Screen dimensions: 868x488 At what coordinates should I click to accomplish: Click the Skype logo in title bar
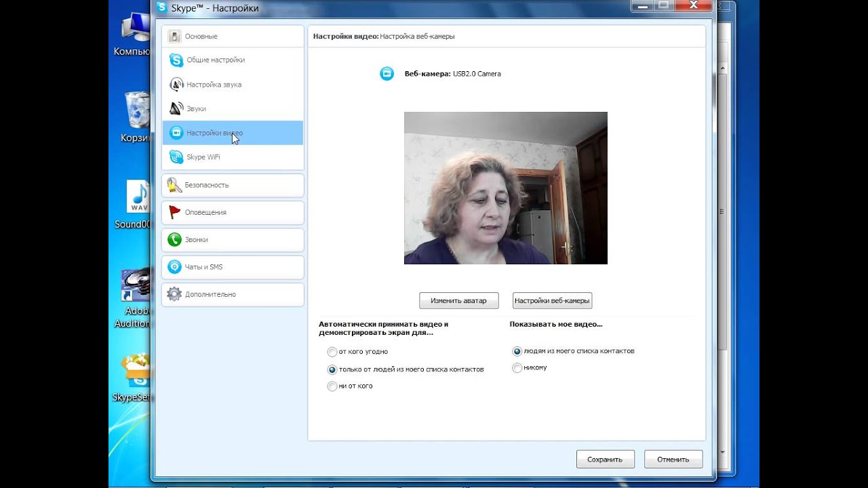[161, 7]
